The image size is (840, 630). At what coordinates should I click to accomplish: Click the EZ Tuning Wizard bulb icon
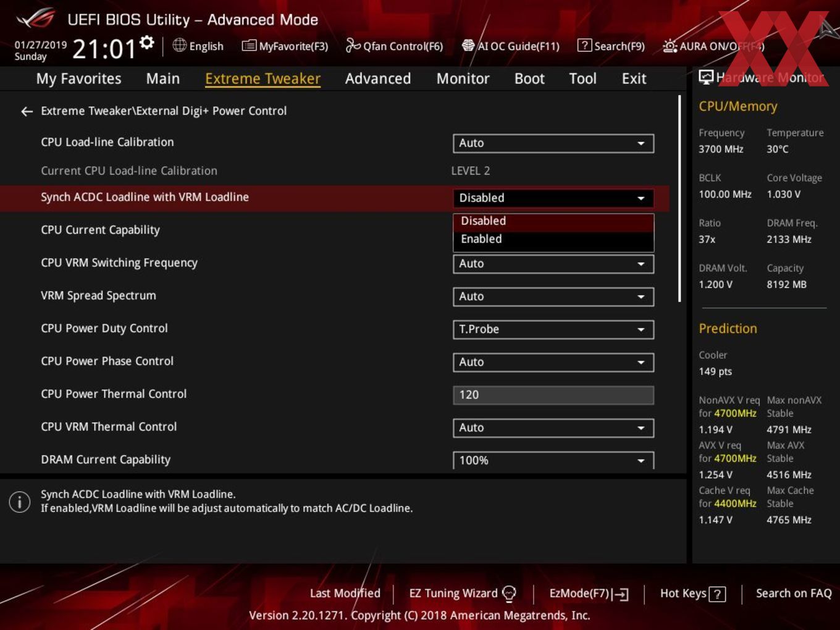509,594
